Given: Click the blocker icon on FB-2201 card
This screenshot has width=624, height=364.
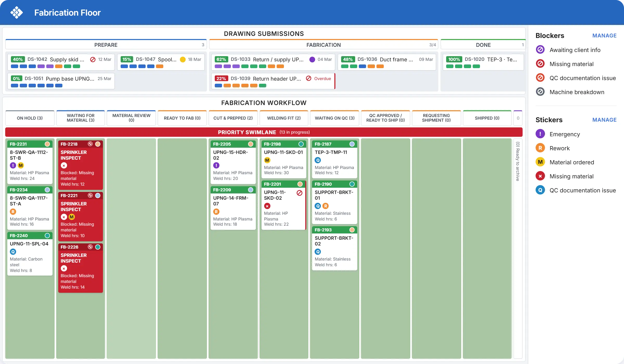Looking at the screenshot, I should pos(300,193).
